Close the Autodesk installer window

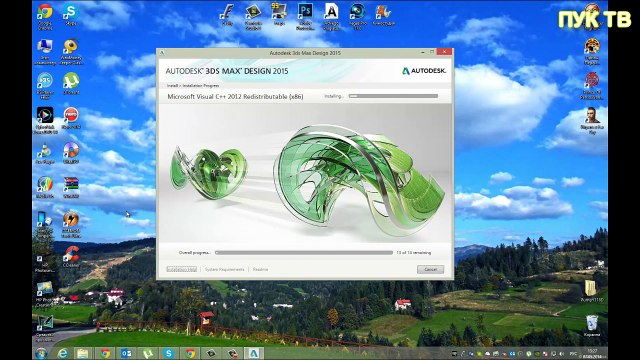pyautogui.click(x=444, y=52)
